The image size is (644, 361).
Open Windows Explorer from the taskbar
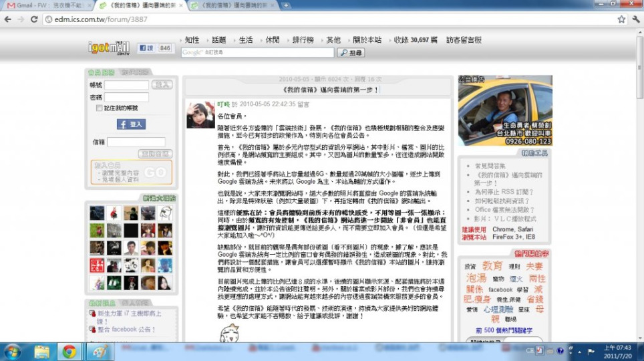(41, 351)
